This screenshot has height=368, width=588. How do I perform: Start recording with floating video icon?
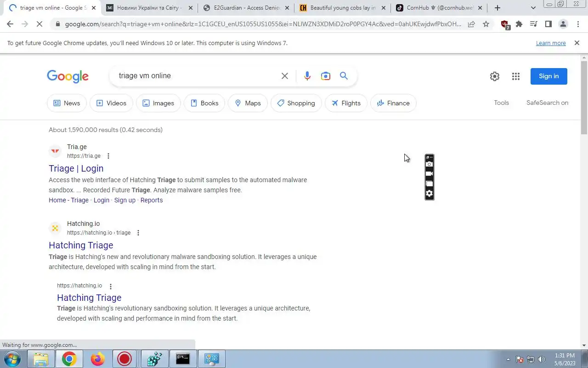(x=430, y=174)
